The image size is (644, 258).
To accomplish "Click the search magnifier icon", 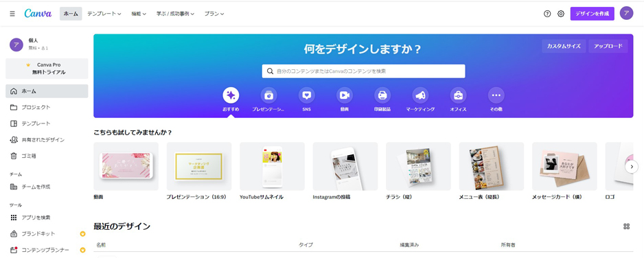I will tap(270, 71).
